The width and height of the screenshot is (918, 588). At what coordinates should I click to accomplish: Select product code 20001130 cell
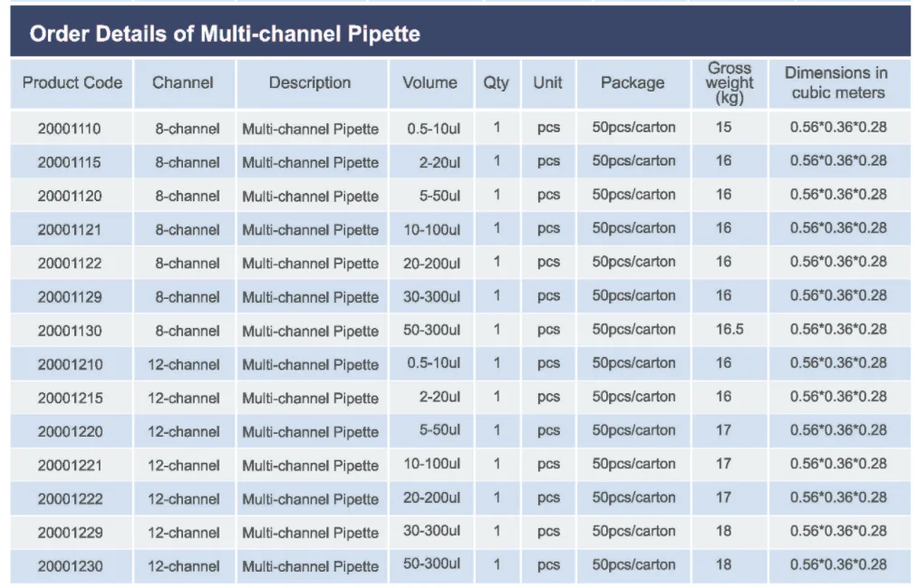(70, 331)
